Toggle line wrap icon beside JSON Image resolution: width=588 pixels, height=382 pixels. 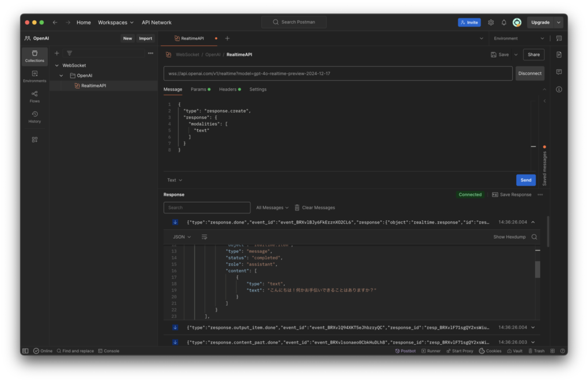coord(204,237)
